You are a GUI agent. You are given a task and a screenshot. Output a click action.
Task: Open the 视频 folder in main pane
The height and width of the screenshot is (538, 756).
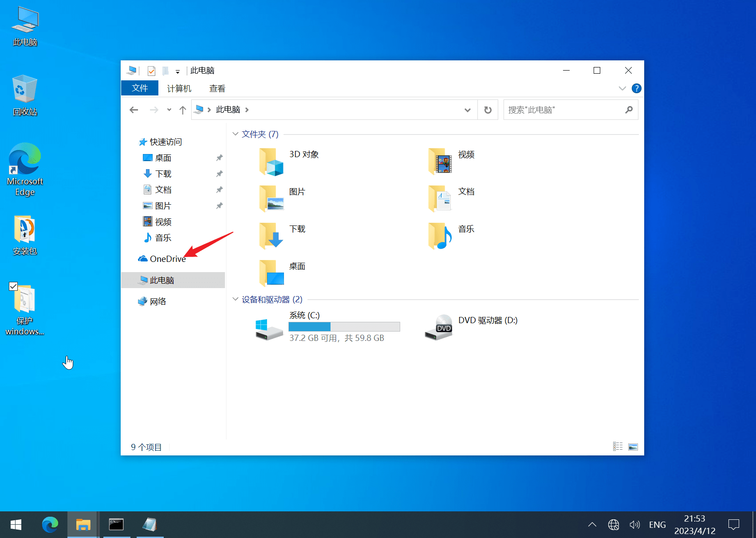(x=440, y=162)
